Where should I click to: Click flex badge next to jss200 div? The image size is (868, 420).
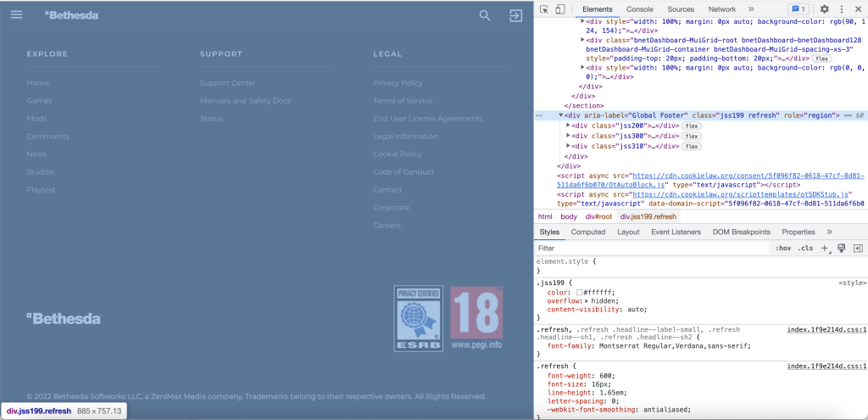pos(691,126)
